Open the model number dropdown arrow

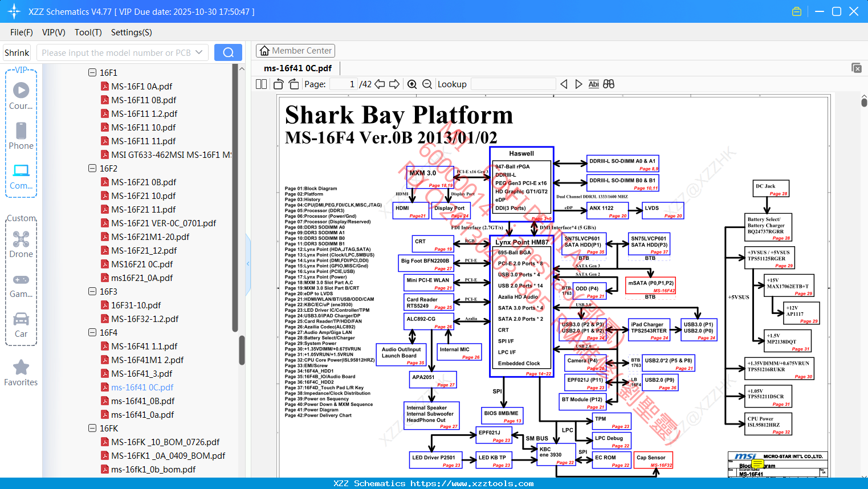click(199, 52)
